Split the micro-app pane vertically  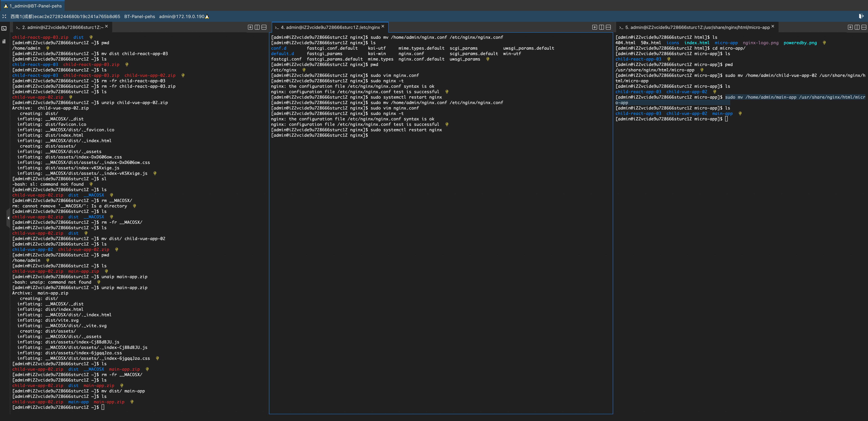(857, 27)
